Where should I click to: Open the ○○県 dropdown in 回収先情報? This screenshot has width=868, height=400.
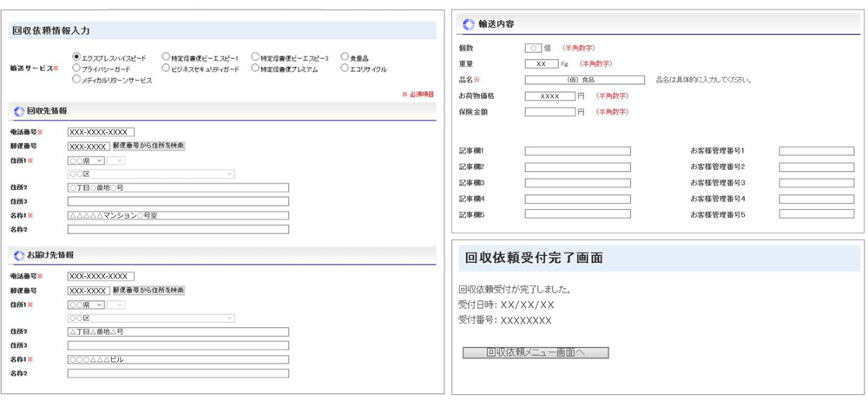click(x=86, y=161)
